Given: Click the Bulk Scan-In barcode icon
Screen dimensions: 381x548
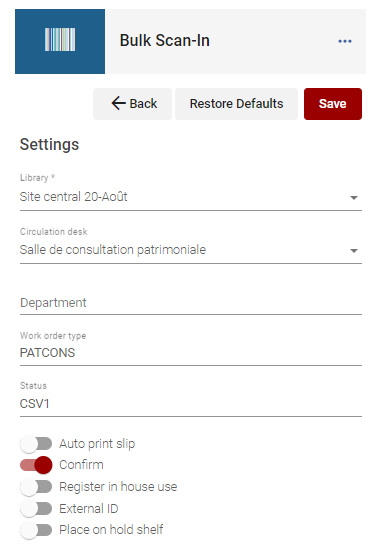Looking at the screenshot, I should click(x=60, y=41).
